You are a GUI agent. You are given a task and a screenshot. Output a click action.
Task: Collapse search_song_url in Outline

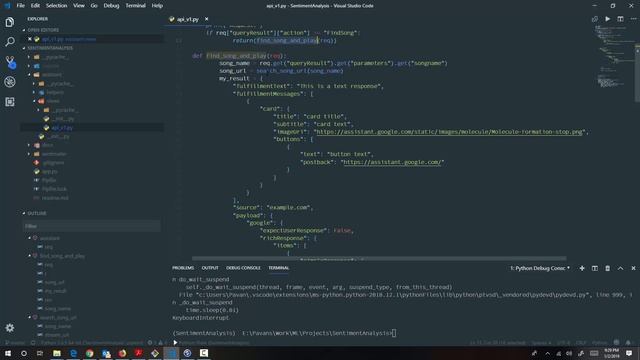[x=29, y=318]
